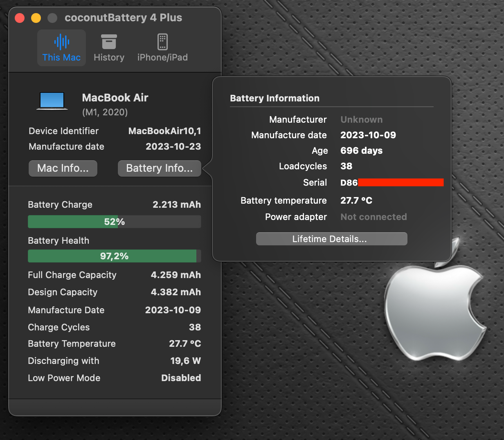
Task: Click the yellow minimize window button
Action: tap(36, 18)
